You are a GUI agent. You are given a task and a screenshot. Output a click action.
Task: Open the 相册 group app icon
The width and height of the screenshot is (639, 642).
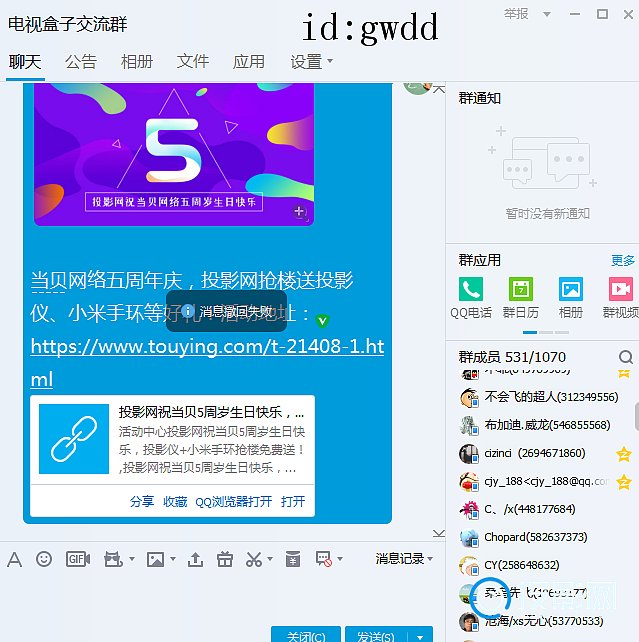571,289
